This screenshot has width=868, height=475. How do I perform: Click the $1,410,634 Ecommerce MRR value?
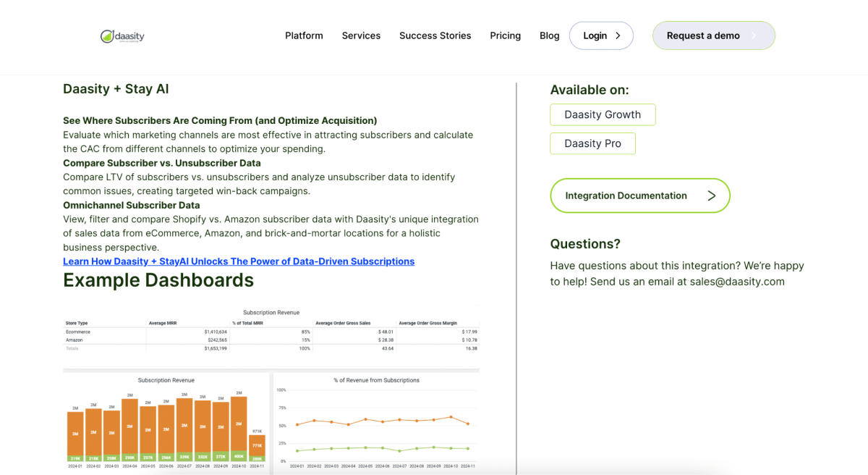point(216,332)
